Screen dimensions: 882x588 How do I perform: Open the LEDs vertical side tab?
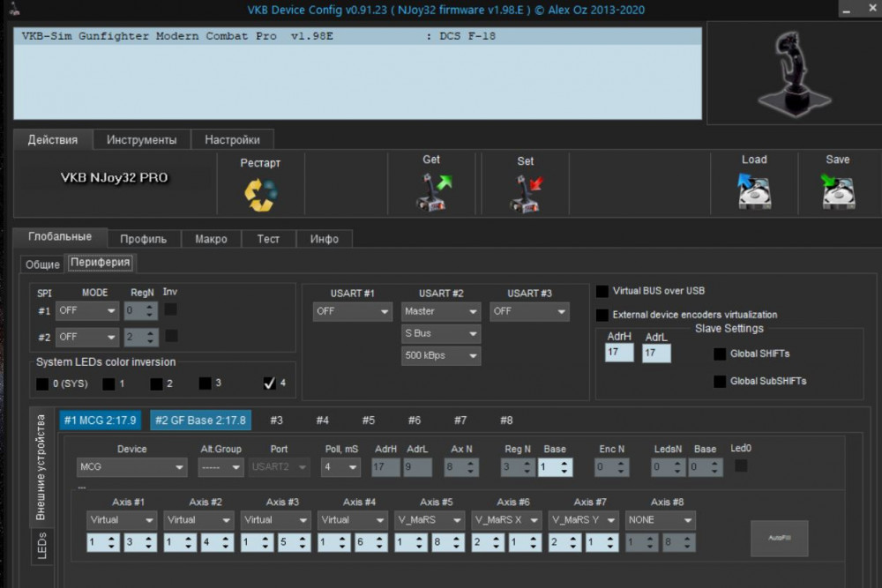coord(41,545)
